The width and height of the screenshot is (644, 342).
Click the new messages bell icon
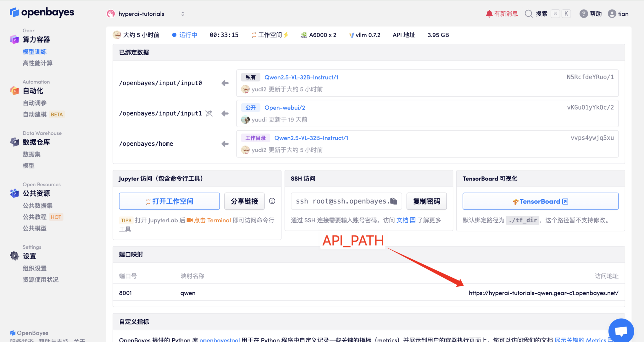tap(489, 14)
